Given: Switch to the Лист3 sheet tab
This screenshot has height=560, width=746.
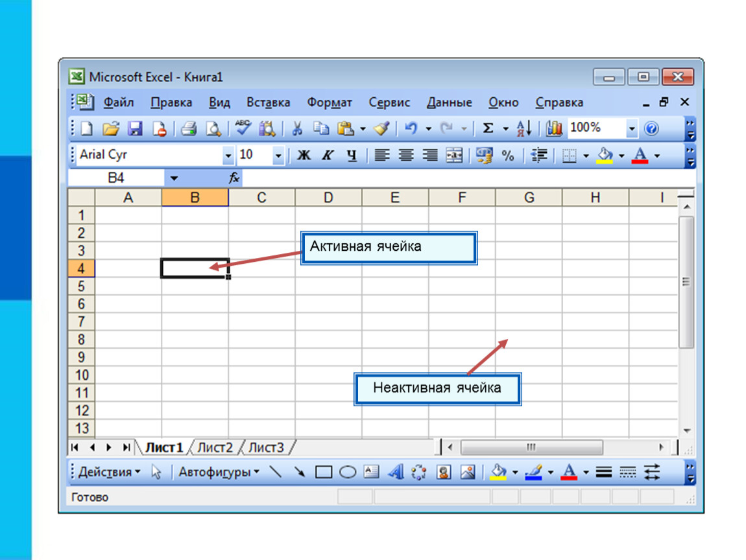Looking at the screenshot, I should click(x=266, y=447).
